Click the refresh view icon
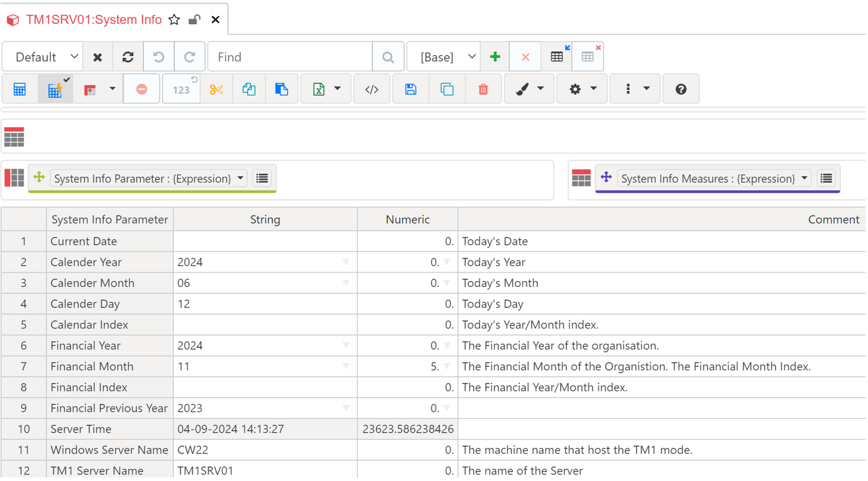Viewport: 868px width, 481px height. point(128,57)
